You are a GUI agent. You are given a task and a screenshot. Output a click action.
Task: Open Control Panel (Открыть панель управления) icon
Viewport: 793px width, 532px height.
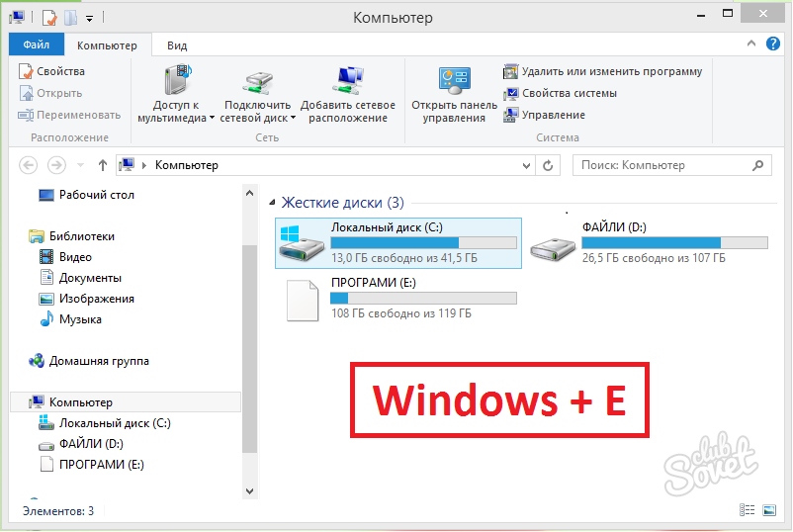(454, 83)
